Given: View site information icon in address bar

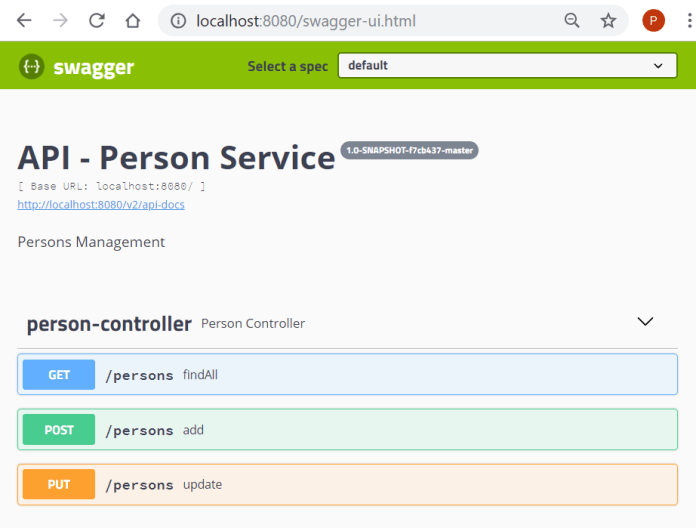Looking at the screenshot, I should 178,21.
